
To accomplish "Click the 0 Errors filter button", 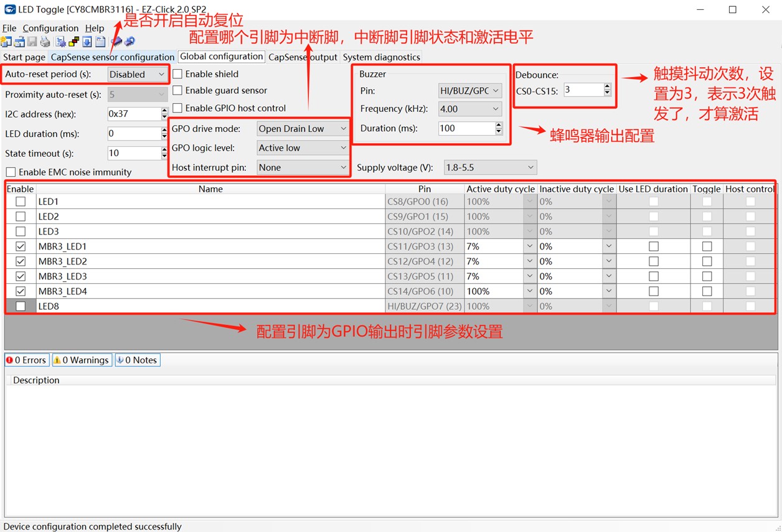I will coord(27,360).
